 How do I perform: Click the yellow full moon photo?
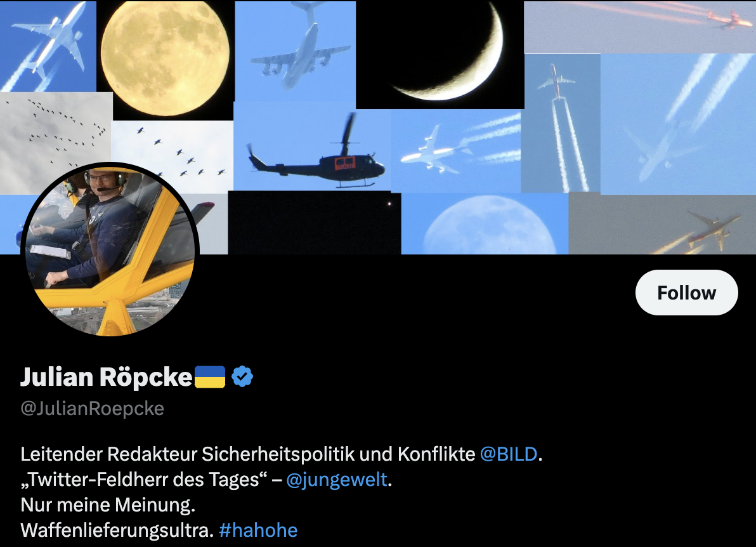tap(166, 58)
